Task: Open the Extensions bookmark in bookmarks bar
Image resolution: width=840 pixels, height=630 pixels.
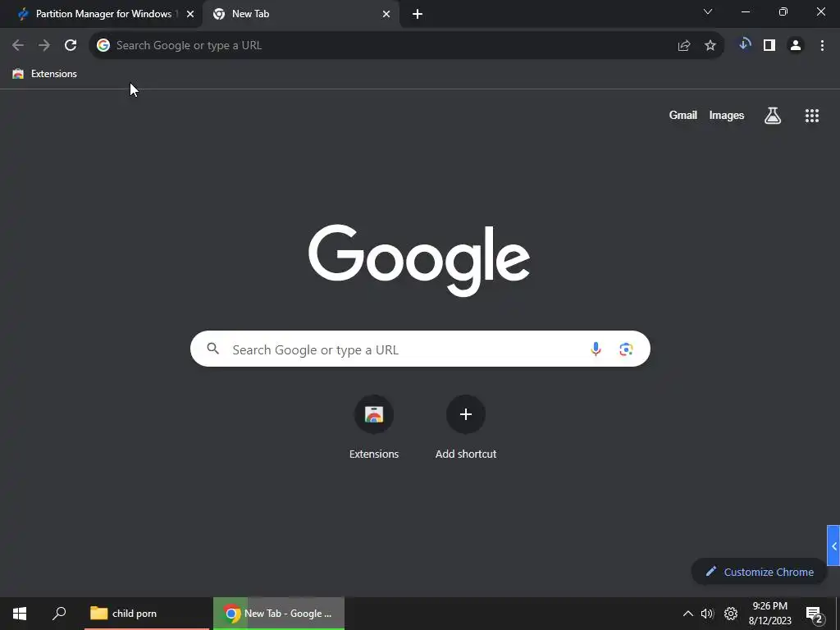Action: 45,74
